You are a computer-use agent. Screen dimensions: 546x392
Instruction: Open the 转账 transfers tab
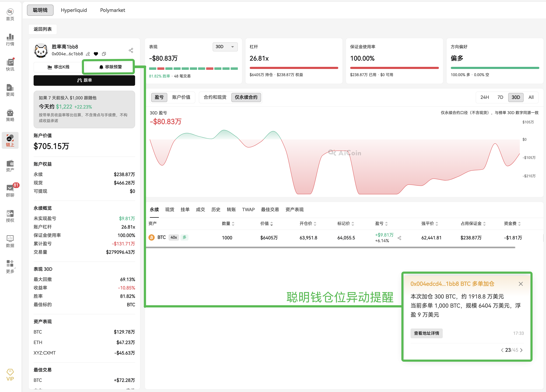[x=231, y=209]
